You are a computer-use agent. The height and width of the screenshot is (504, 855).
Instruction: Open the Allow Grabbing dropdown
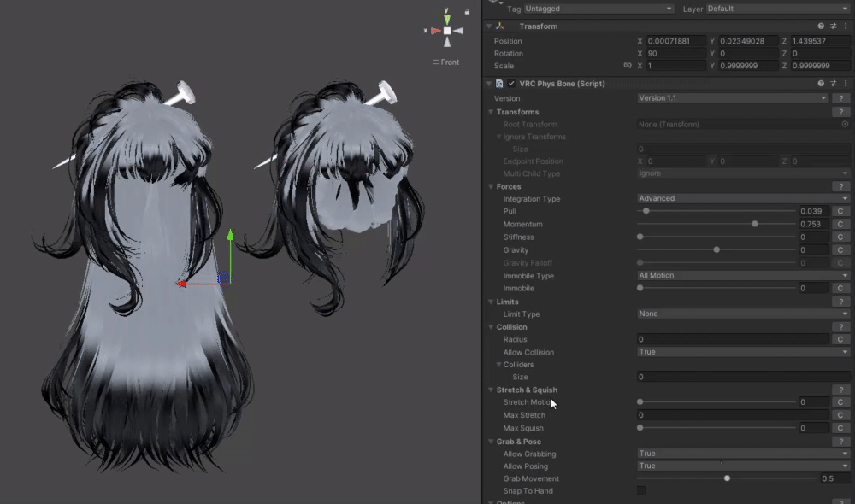(743, 454)
